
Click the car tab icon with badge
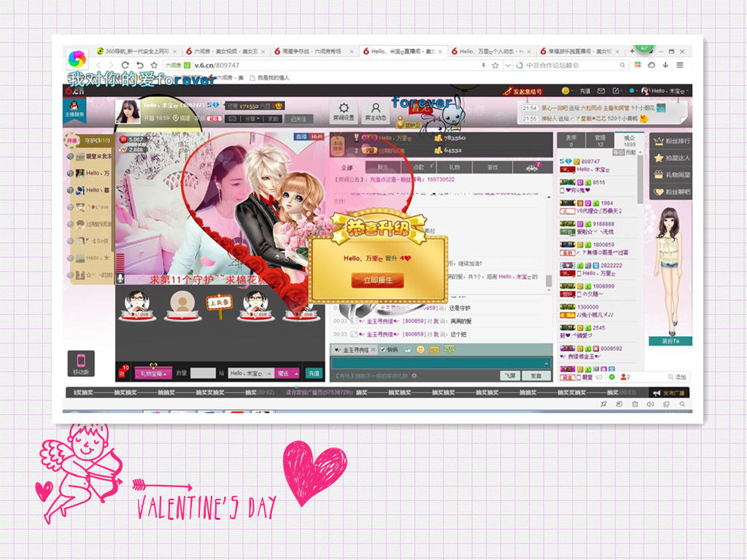(x=532, y=167)
